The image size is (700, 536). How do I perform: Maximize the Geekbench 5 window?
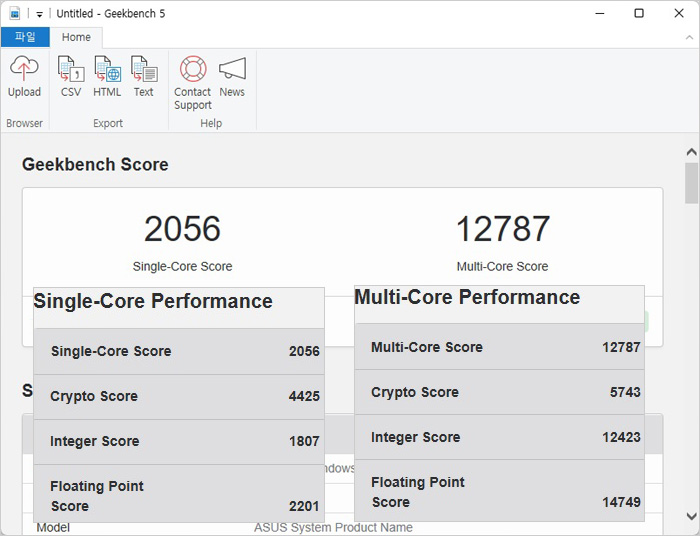click(639, 13)
